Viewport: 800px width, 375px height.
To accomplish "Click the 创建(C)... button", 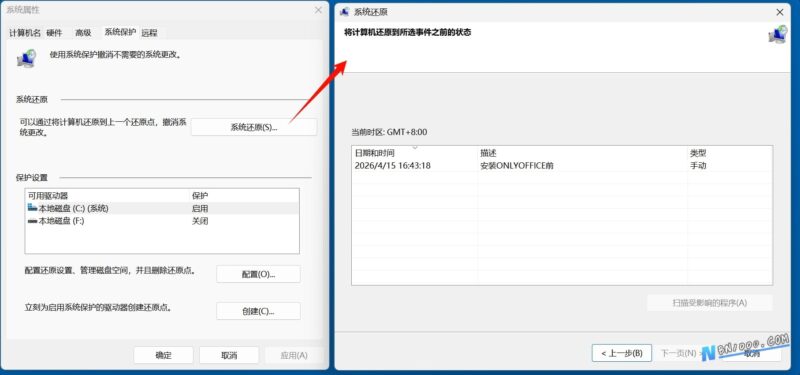I will tap(258, 311).
